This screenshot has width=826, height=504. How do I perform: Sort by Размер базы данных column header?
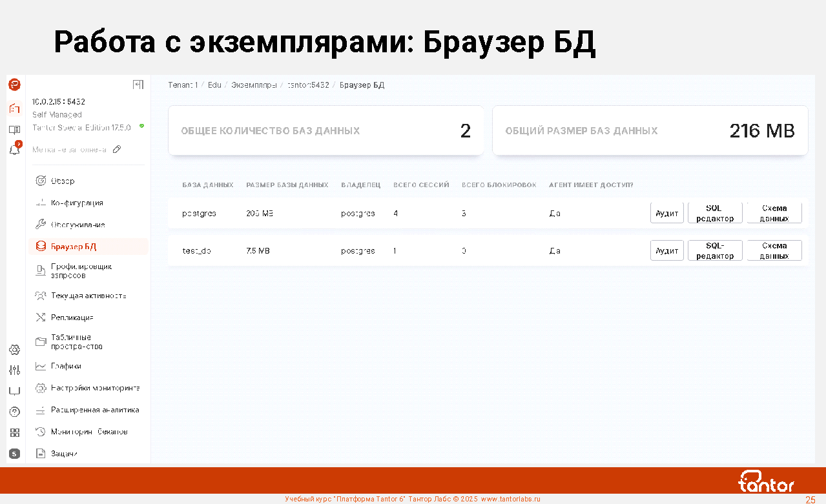(287, 185)
